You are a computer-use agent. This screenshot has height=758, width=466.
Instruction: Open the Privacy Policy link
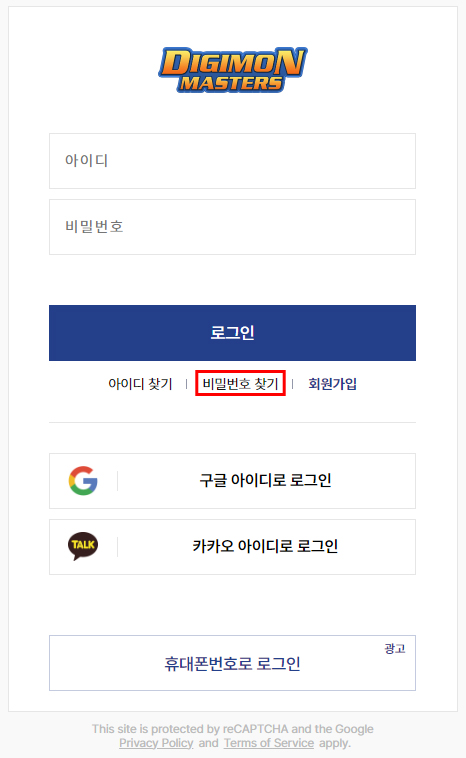pos(156,743)
